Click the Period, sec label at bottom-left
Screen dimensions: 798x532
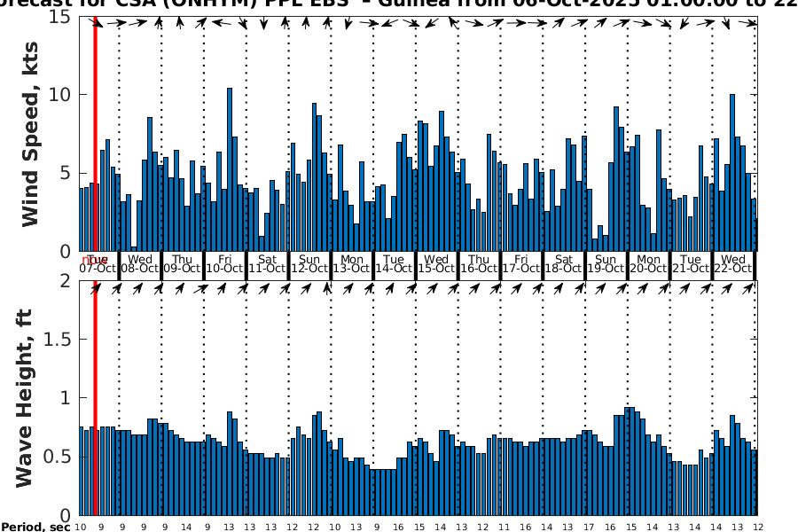35,527
